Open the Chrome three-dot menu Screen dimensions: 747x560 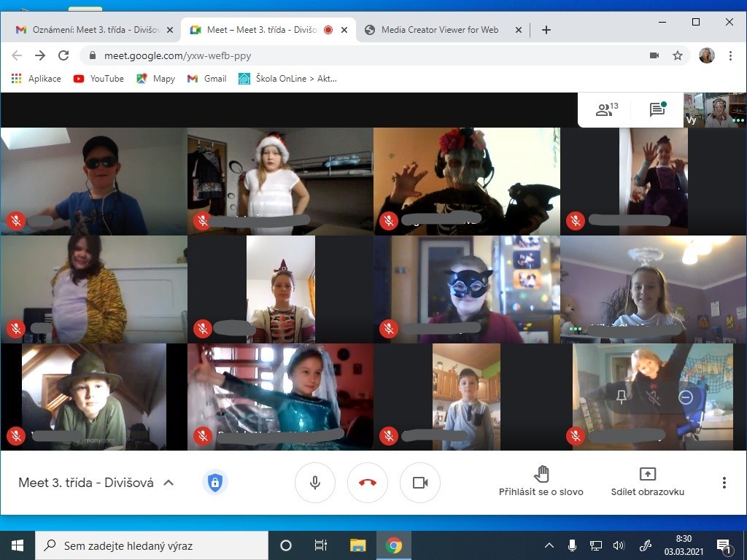coord(730,55)
